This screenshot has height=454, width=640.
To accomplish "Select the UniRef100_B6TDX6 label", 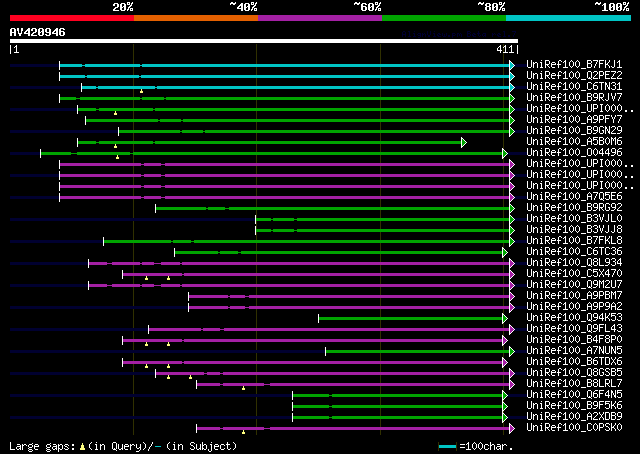I will pyautogui.click(x=574, y=362).
